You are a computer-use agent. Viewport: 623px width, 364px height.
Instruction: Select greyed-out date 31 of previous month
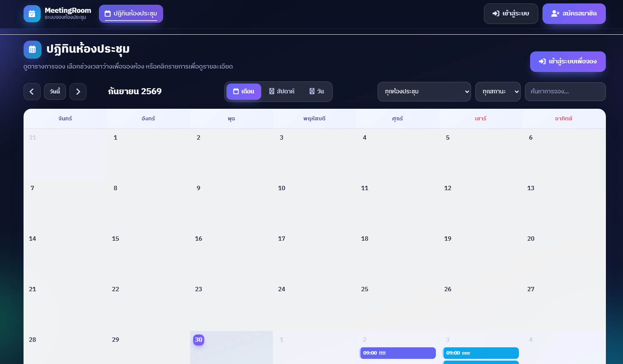(x=33, y=137)
